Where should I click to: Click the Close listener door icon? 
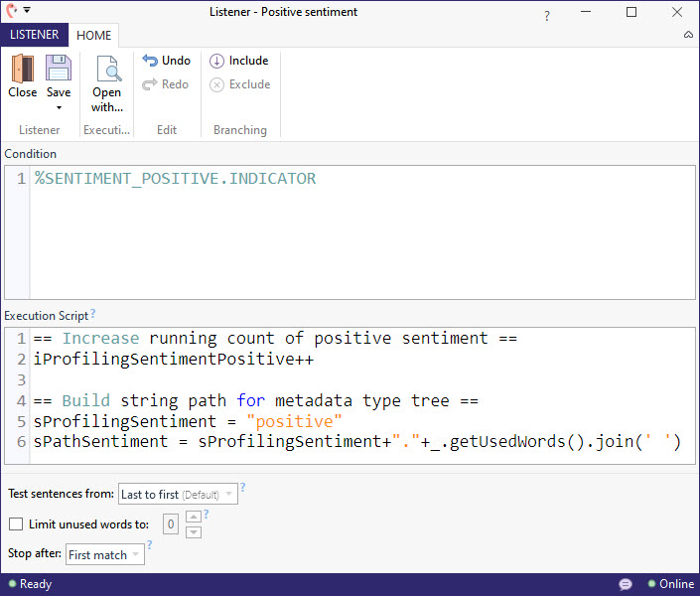(x=22, y=69)
